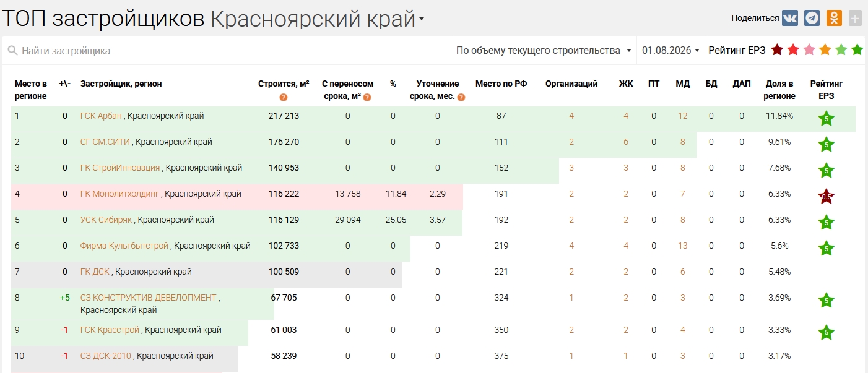Open developer ГК Монолитхолдинг
The image size is (868, 373).
coord(119,194)
